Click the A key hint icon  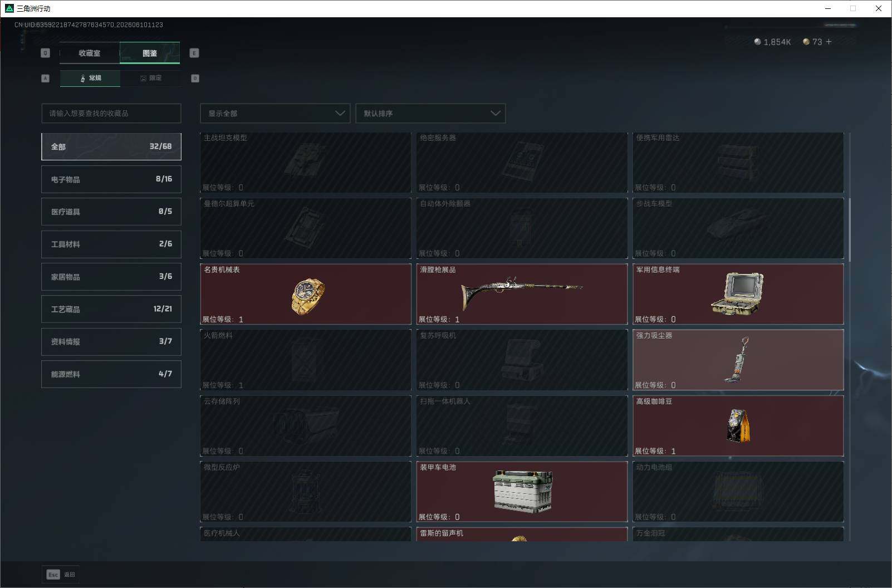point(46,79)
